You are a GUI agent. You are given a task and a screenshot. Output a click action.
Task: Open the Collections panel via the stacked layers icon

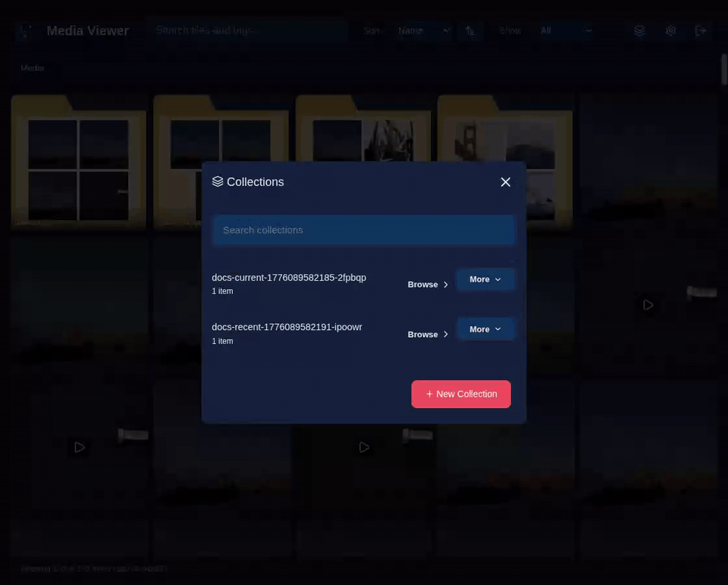(x=639, y=30)
